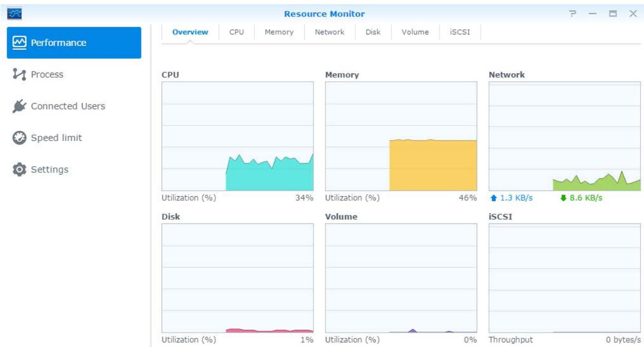Click the Speed limit gauge icon
The image size is (644, 347).
click(19, 138)
